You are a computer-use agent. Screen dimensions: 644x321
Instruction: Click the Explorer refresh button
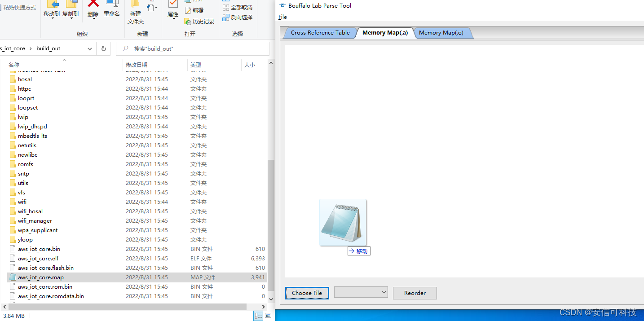click(x=104, y=48)
